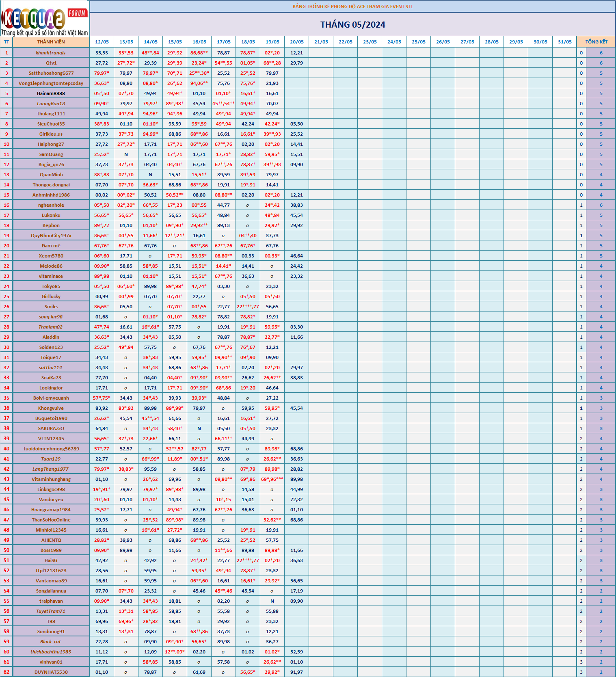Click the 31/05 date column header
This screenshot has width=616, height=677.
click(x=564, y=42)
